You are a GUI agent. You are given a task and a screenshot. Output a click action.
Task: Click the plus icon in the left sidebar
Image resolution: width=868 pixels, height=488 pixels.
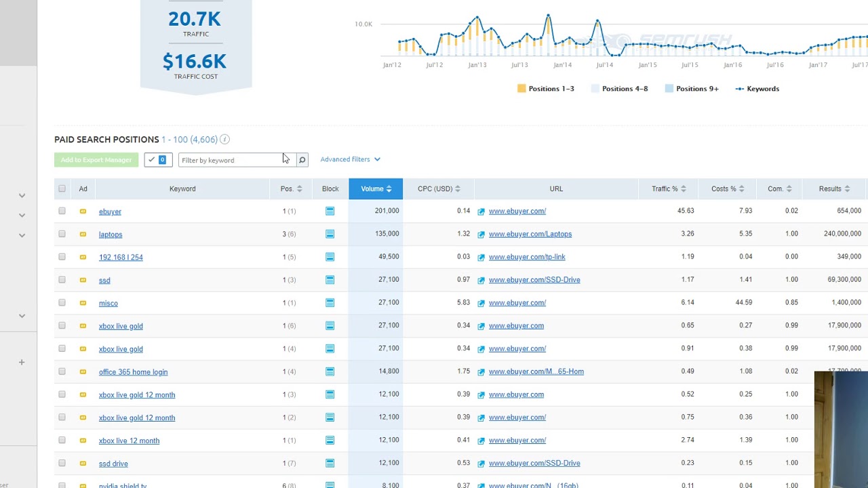coord(22,362)
